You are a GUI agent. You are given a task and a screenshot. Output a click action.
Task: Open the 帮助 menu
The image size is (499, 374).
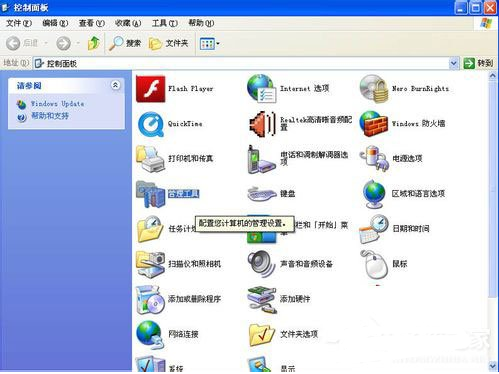(x=201, y=23)
